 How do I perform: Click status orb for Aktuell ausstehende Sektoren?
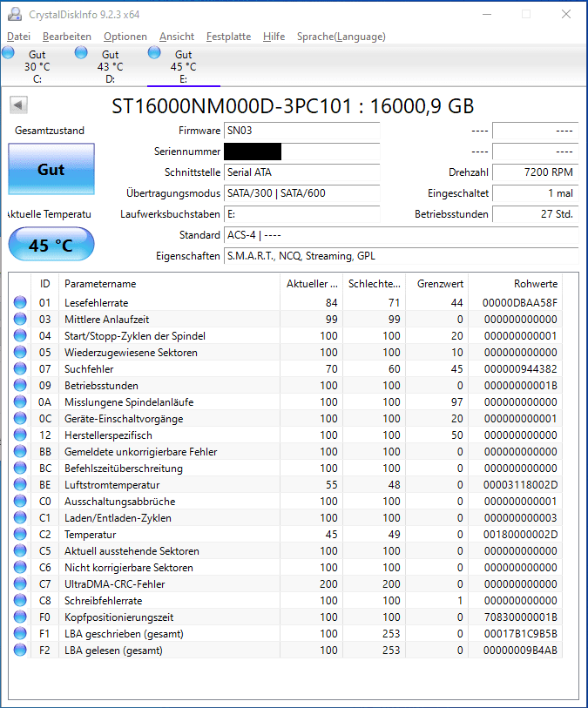coord(20,550)
